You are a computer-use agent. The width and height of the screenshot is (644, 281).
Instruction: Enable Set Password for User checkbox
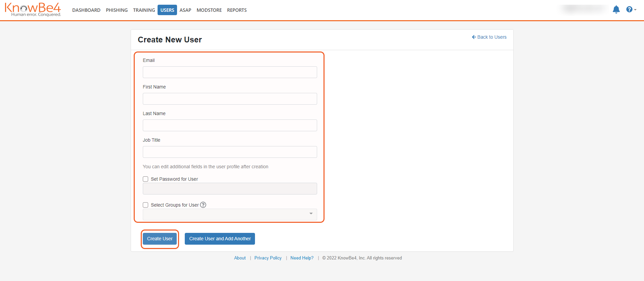[145, 179]
